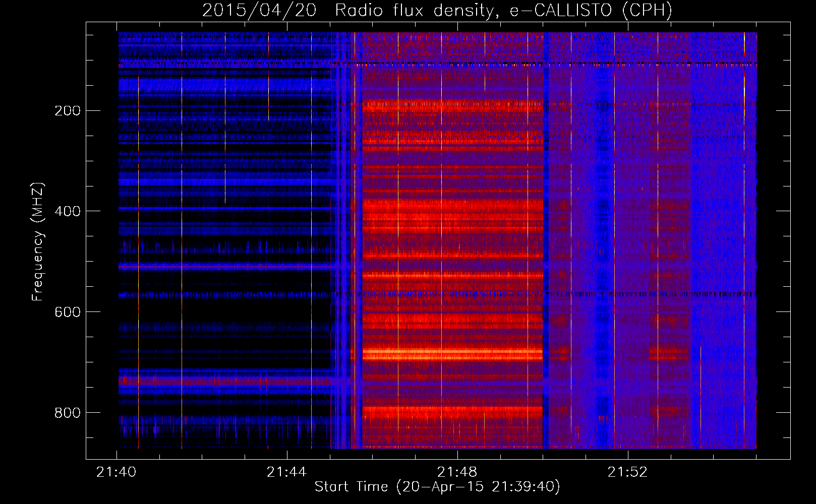Click the "Frequency (MHZ)" axis label
816x504 pixels.
click(x=38, y=242)
